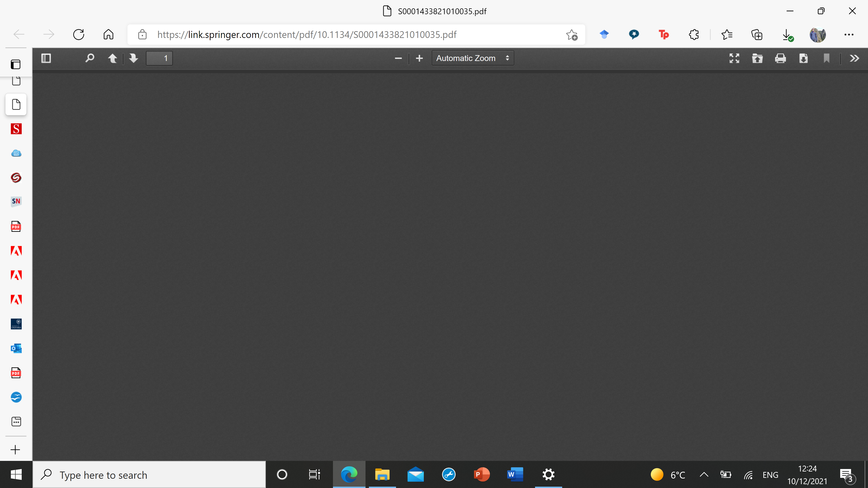Switch to the S000143382101035.pdf tab
Image resolution: width=868 pixels, height=488 pixels.
(x=435, y=11)
